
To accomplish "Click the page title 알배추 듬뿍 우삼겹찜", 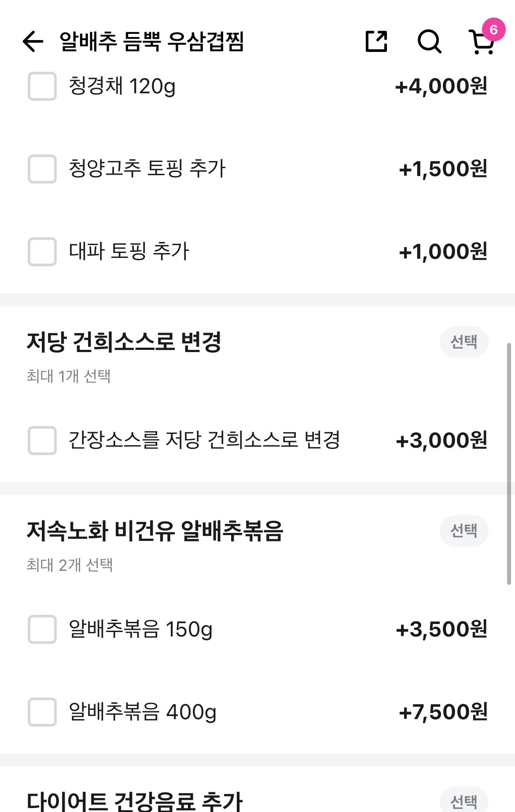I will tap(152, 42).
